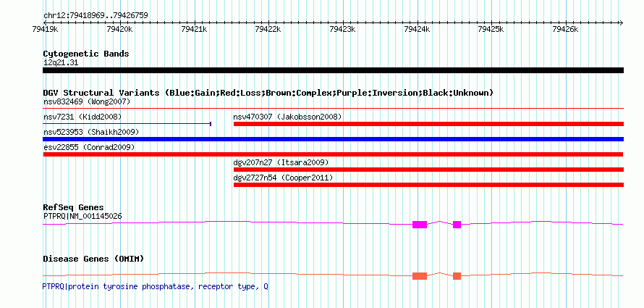Click the 79426k ruler tick label
Screen dimensions: 644x308
[566, 29]
